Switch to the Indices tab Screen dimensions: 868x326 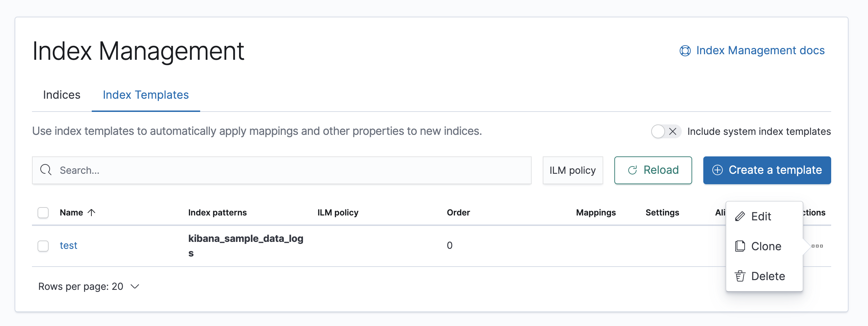tap(62, 95)
